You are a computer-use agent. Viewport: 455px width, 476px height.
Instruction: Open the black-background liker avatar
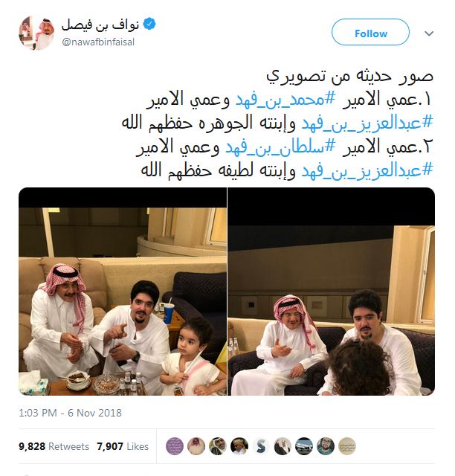(239, 446)
